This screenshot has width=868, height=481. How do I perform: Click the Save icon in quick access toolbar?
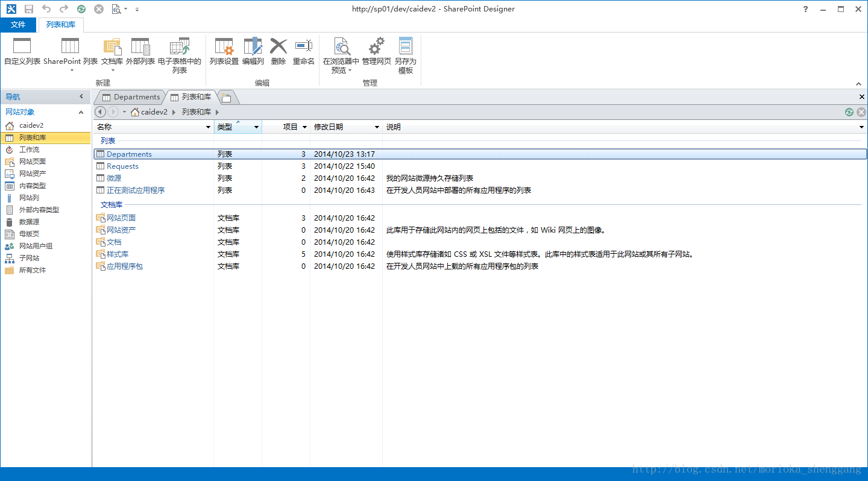[28, 9]
